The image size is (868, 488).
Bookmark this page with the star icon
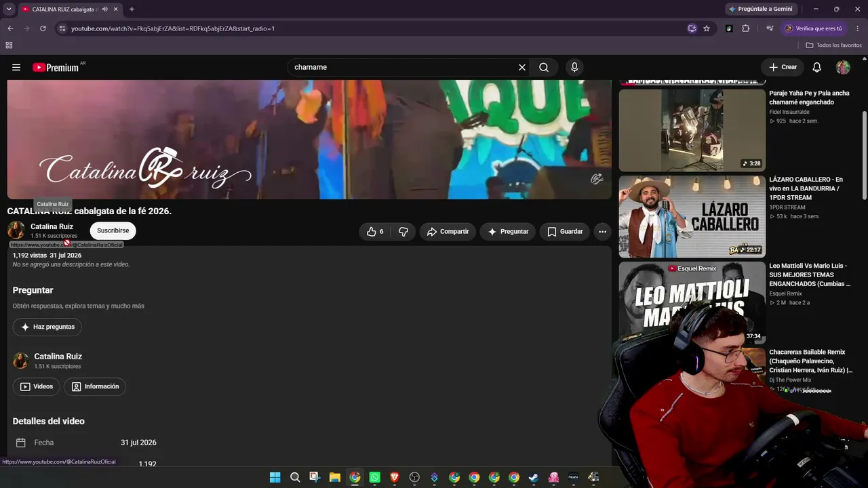(x=707, y=28)
